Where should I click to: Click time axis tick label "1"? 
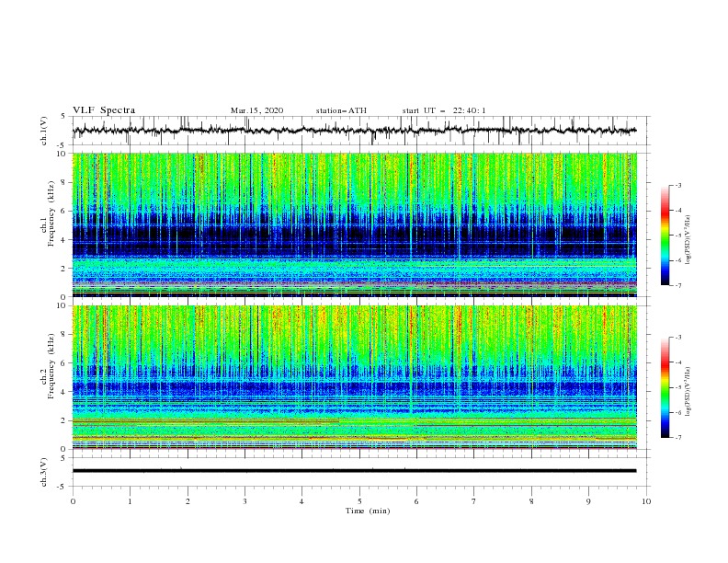tap(130, 501)
